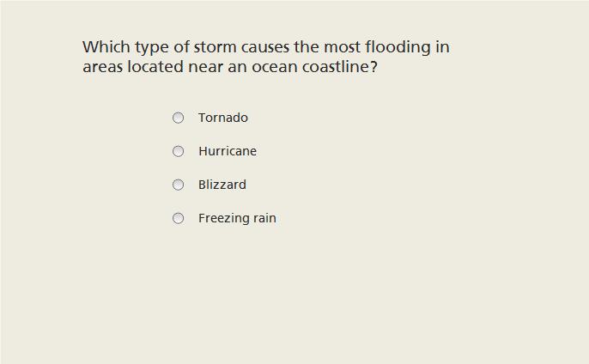
Task: Click the word "Which" in the question
Action: click(106, 47)
